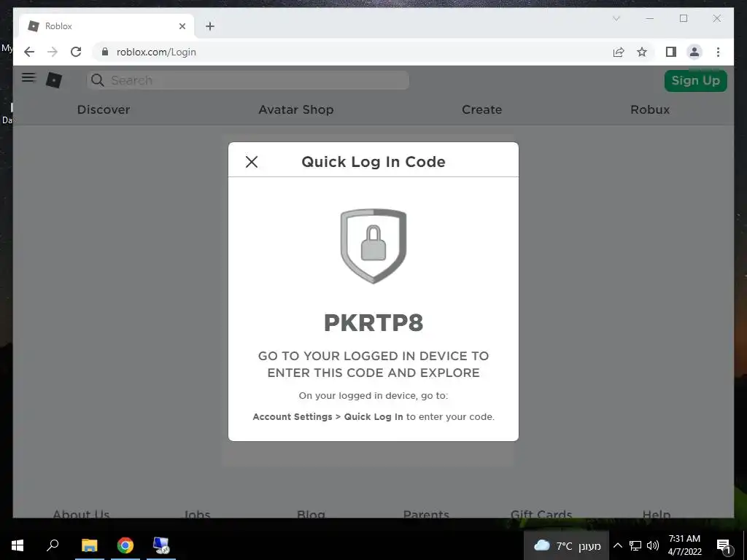Image resolution: width=747 pixels, height=560 pixels.
Task: Reload the Roblox login page
Action: [76, 52]
